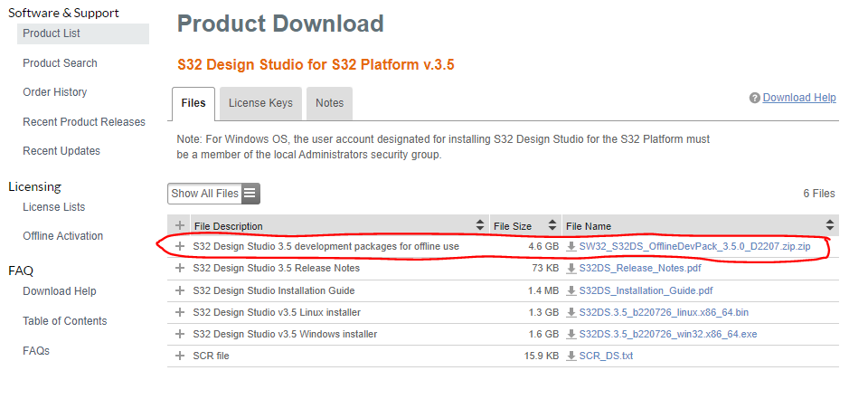
Task: Open Offline Activation under Licensing
Action: (x=62, y=236)
